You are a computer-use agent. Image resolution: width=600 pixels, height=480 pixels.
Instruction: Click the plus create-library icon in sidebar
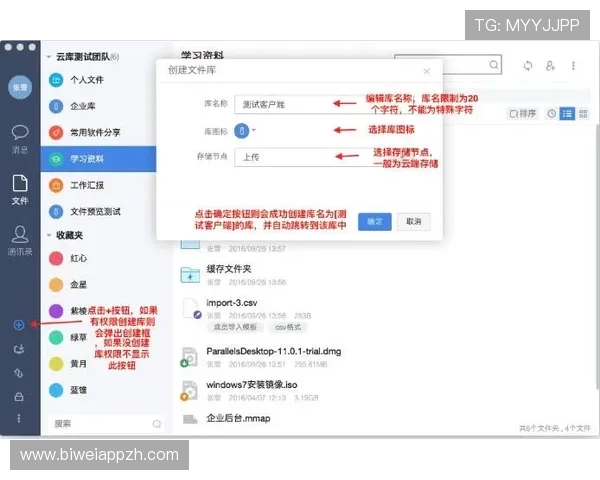click(x=19, y=325)
